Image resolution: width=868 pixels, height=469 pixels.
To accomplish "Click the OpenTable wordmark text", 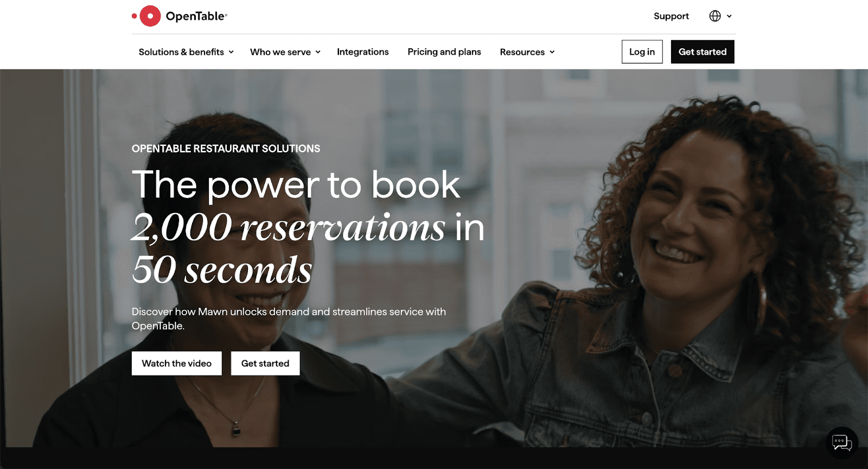I will click(196, 16).
